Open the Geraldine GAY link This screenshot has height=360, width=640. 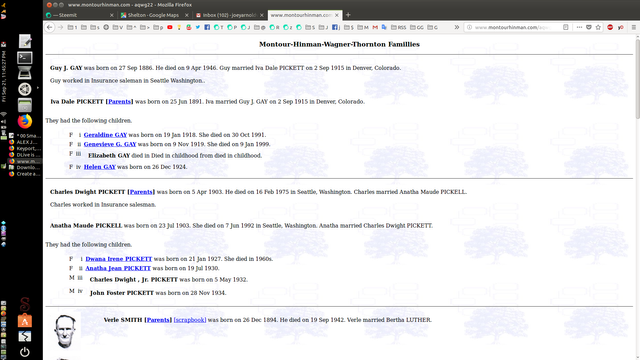pos(105,135)
